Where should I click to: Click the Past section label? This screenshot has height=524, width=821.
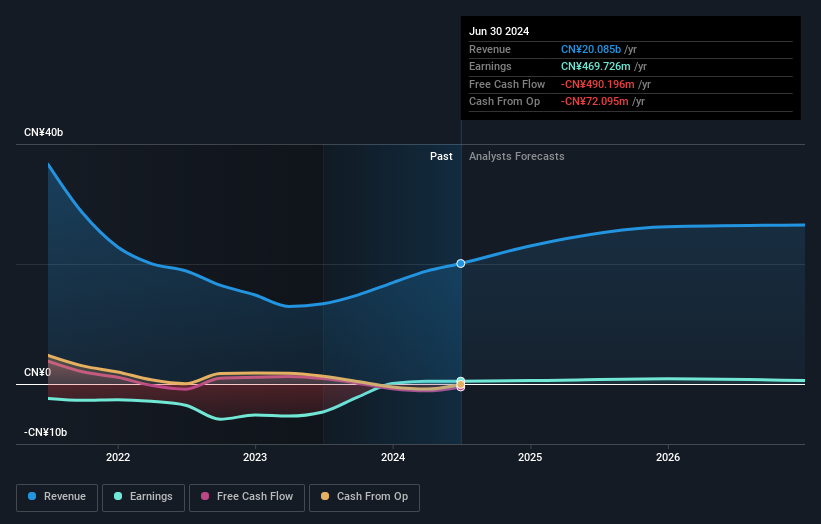click(441, 156)
